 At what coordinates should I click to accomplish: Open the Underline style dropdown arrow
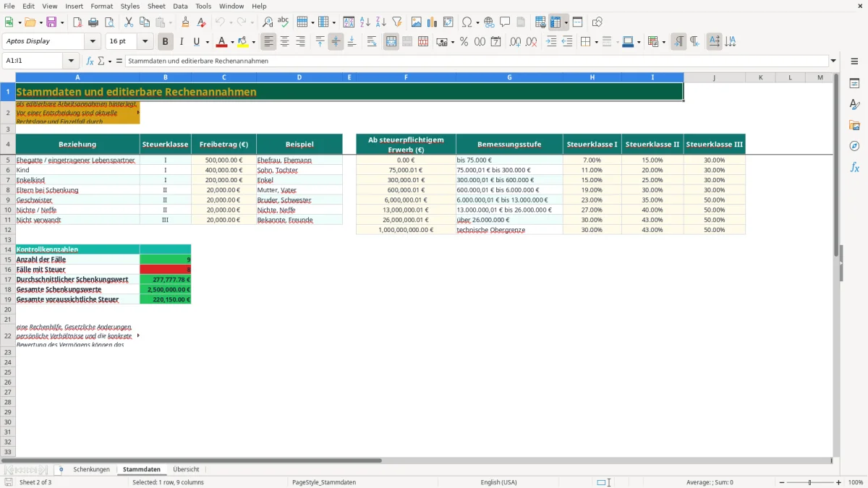207,41
